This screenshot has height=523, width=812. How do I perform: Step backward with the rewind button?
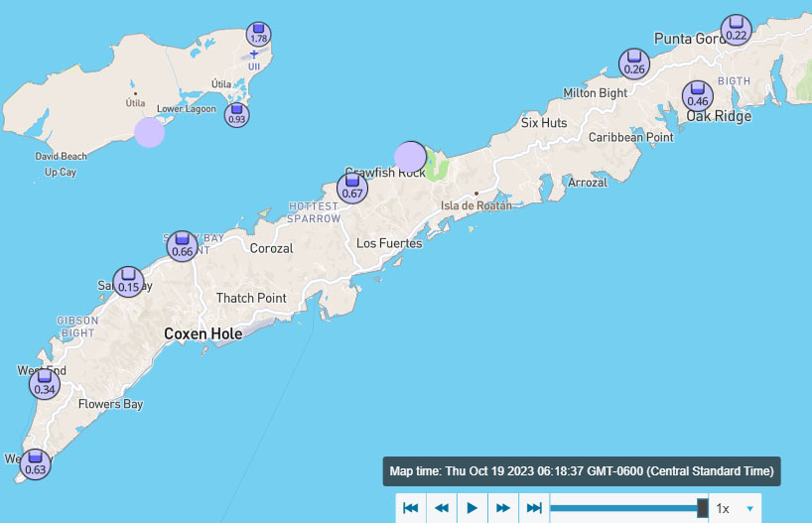tap(441, 508)
